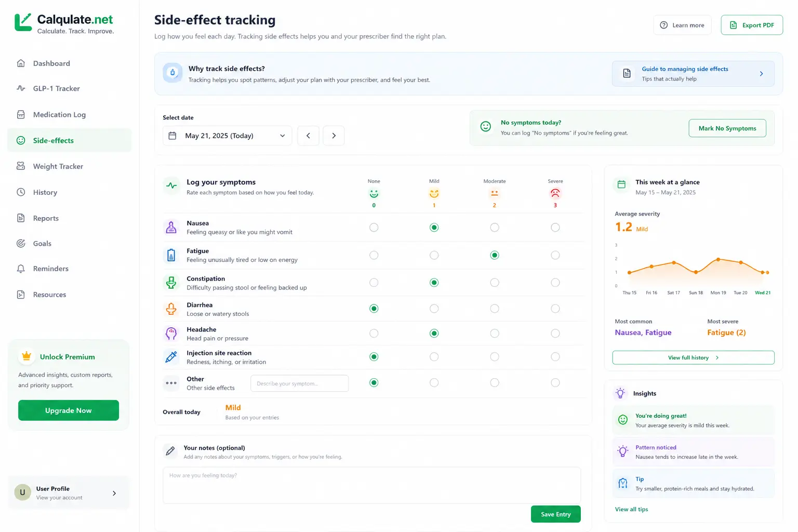The width and height of the screenshot is (798, 532).
Task: Click the Sun 18 point on severity chart
Action: click(696, 271)
